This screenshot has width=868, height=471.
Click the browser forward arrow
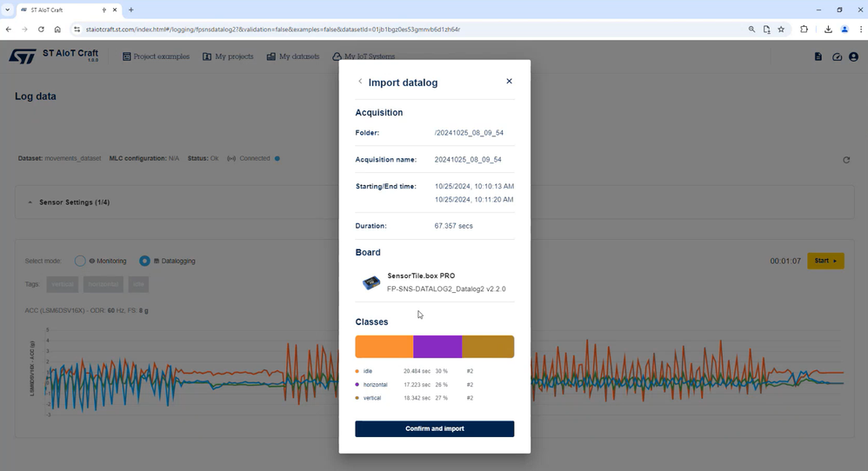coord(24,30)
